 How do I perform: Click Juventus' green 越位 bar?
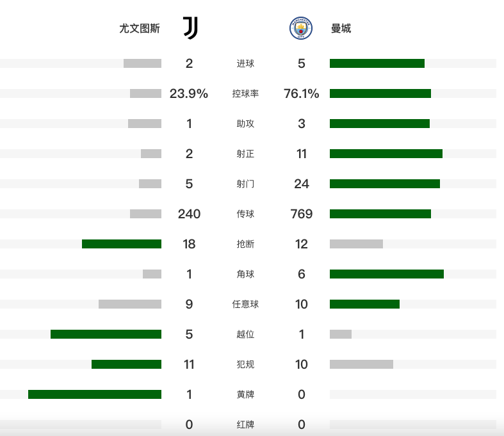[106, 334]
